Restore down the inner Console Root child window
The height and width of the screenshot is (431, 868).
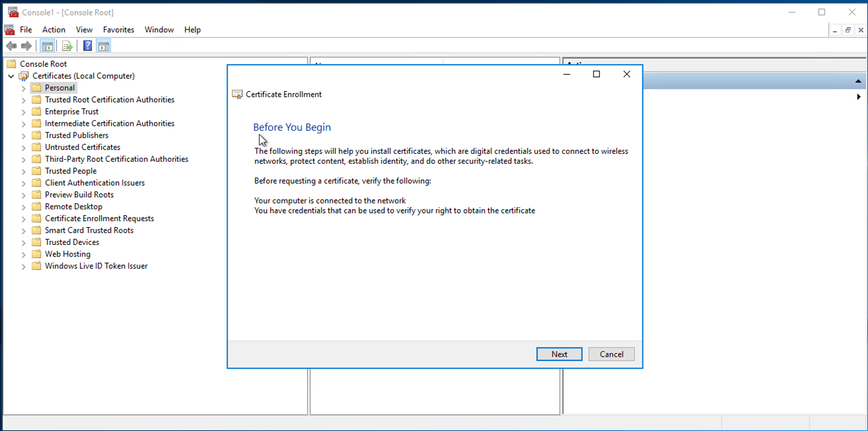(x=848, y=30)
